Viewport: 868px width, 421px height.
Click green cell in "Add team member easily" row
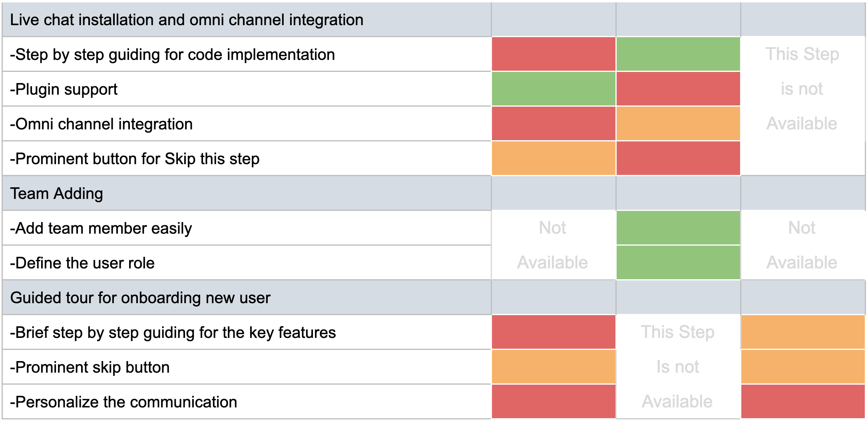pyautogui.click(x=678, y=228)
